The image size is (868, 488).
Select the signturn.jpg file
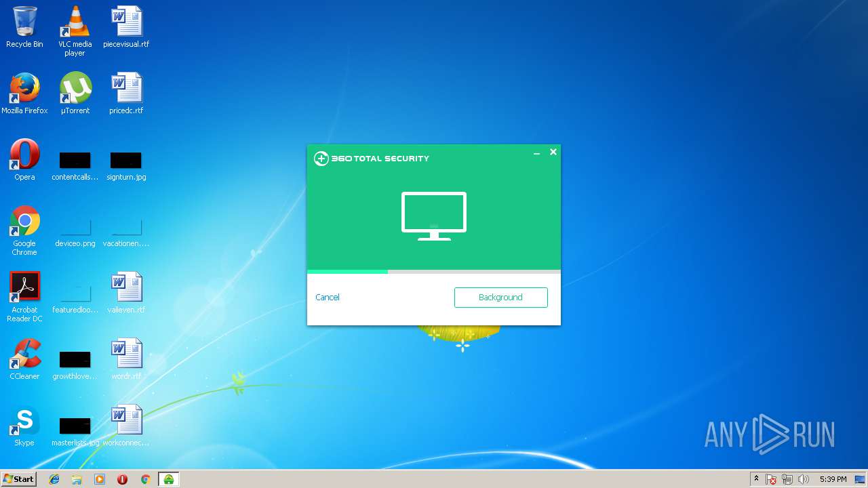[126, 166]
